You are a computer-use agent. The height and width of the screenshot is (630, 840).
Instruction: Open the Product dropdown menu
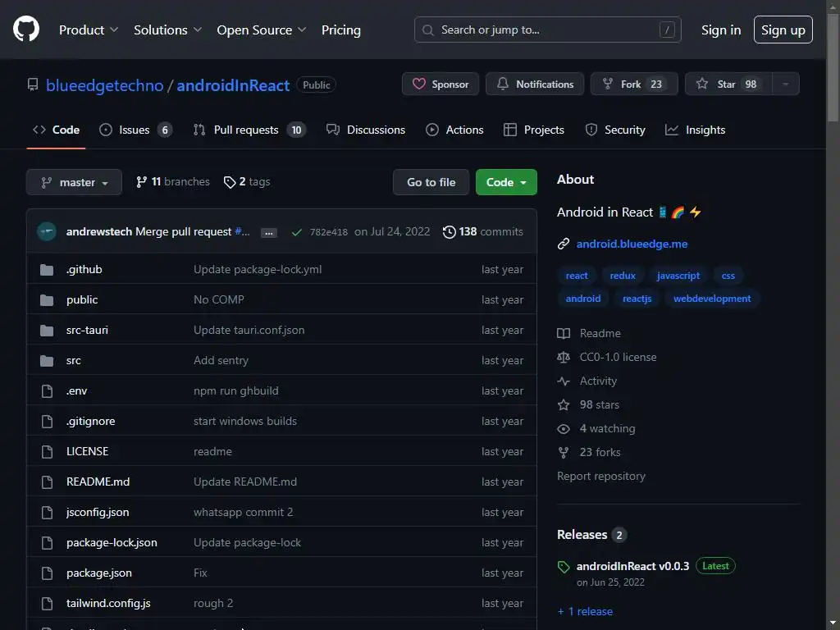click(x=89, y=30)
